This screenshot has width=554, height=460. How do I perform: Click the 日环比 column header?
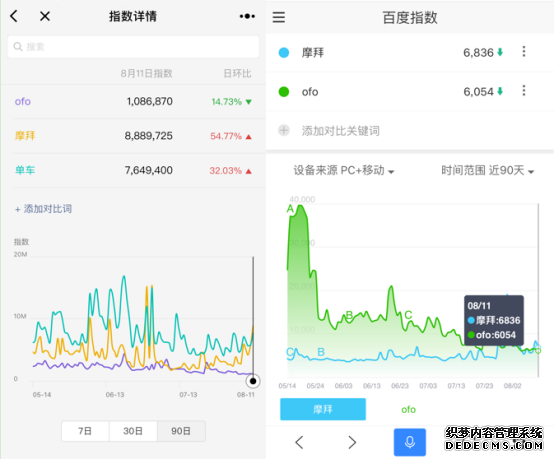point(237,73)
